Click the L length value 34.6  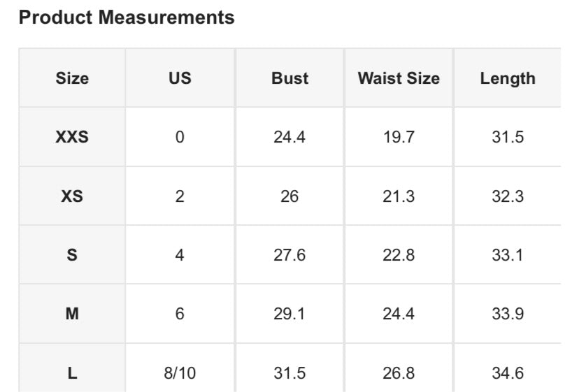coord(508,373)
